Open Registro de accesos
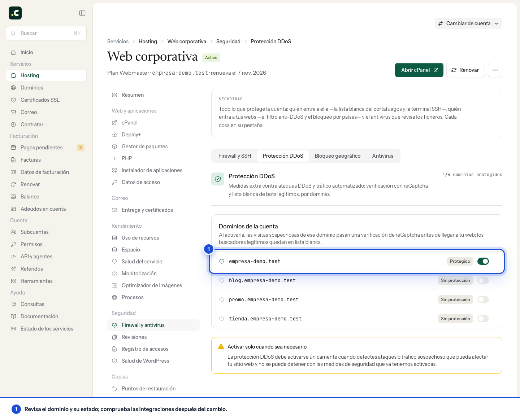Image resolution: width=520 pixels, height=420 pixels. [153, 349]
